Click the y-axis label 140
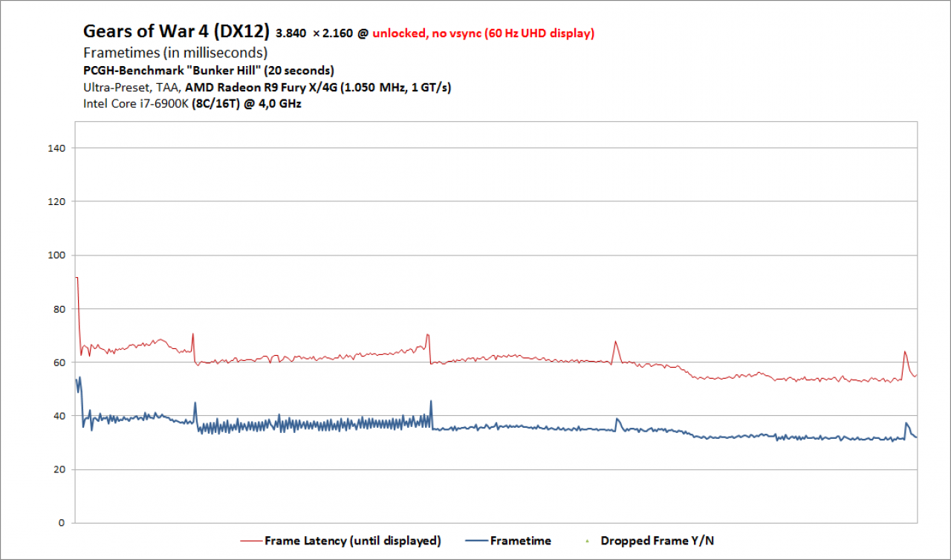Image resolution: width=951 pixels, height=560 pixels. click(x=56, y=149)
